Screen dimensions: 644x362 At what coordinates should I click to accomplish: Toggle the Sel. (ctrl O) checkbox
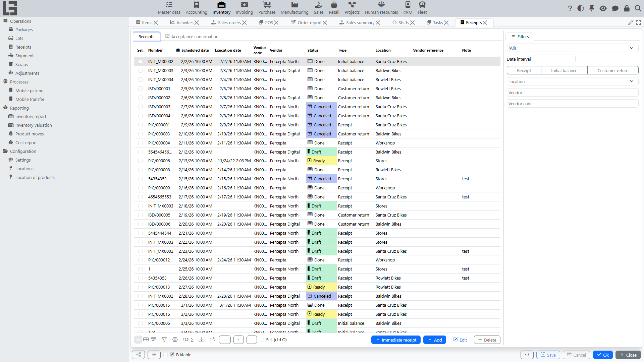[x=262, y=340]
